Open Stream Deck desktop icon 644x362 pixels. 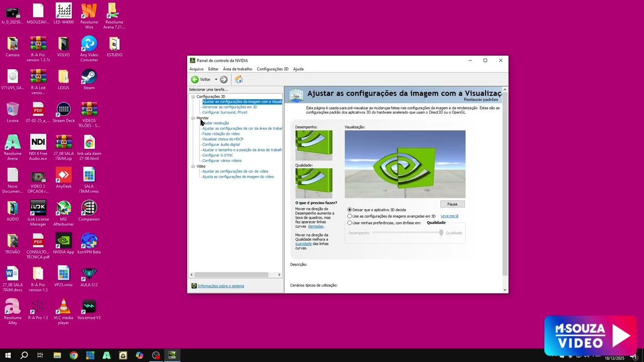click(x=63, y=112)
